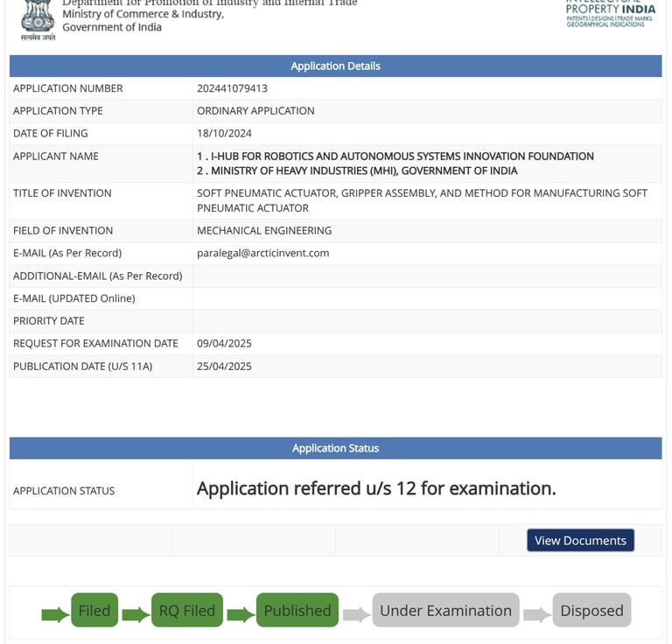Select the RQ Filed status step
The image size is (672, 644).
[187, 610]
